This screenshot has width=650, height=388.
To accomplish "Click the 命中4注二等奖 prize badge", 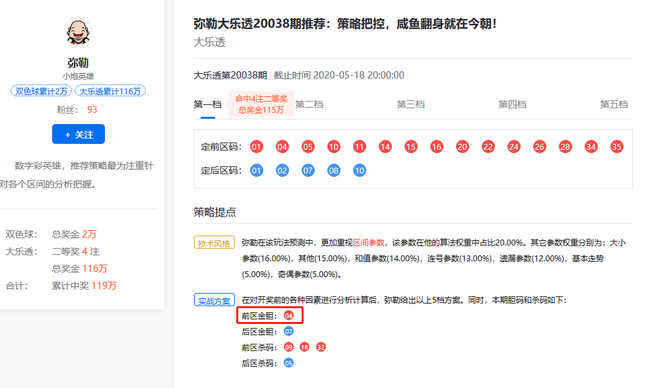I will tap(261, 104).
